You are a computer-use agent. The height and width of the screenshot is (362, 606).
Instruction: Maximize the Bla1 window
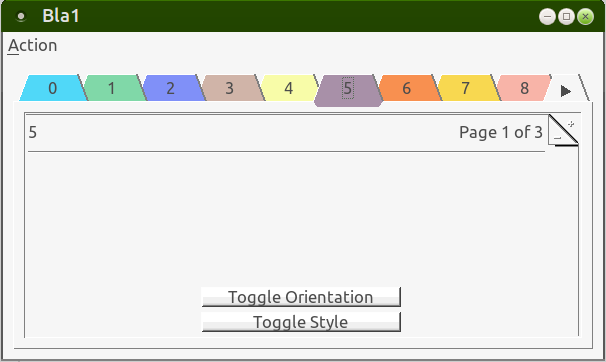[x=566, y=17]
